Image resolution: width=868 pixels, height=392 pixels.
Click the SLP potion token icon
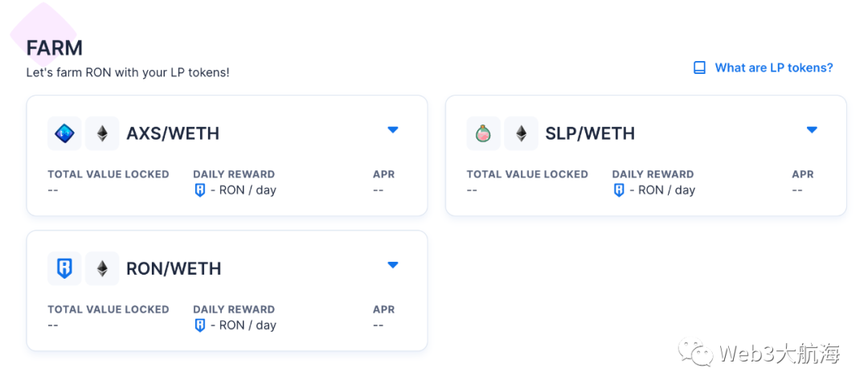tap(484, 133)
